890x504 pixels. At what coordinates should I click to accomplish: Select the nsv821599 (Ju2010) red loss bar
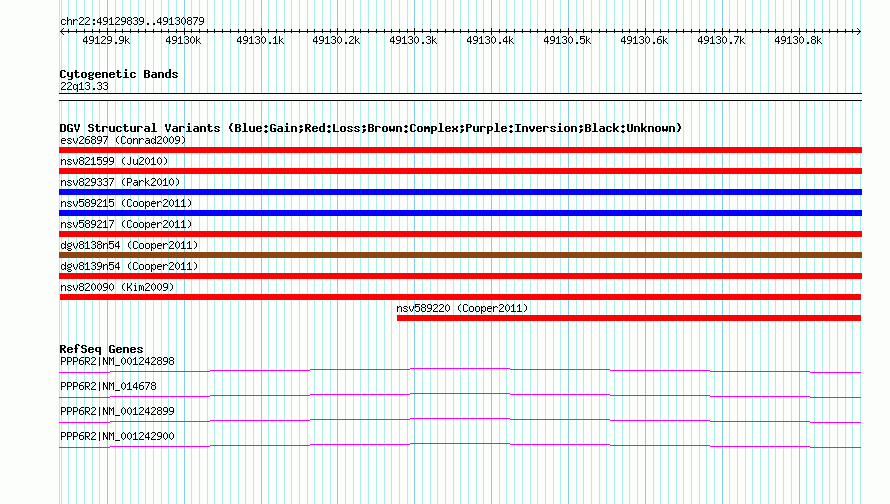tap(460, 171)
